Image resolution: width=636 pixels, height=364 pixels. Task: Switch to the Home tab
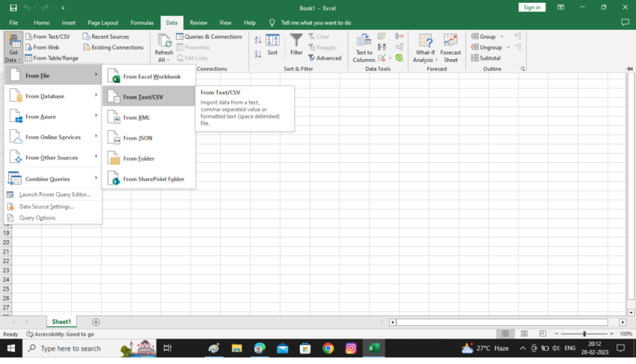(42, 22)
